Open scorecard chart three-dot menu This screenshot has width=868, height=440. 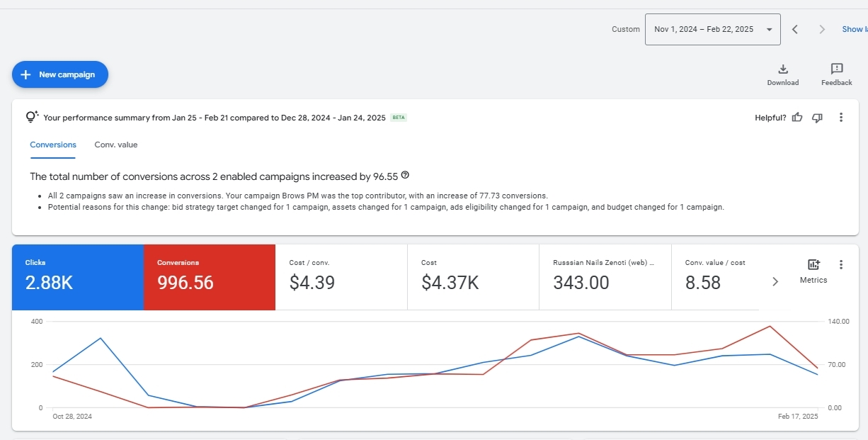tap(841, 265)
